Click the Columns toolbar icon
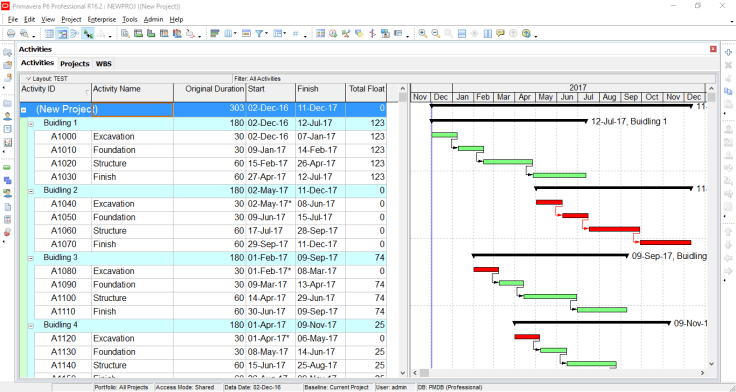Image resolution: width=736 pixels, height=392 pixels. 228,33
